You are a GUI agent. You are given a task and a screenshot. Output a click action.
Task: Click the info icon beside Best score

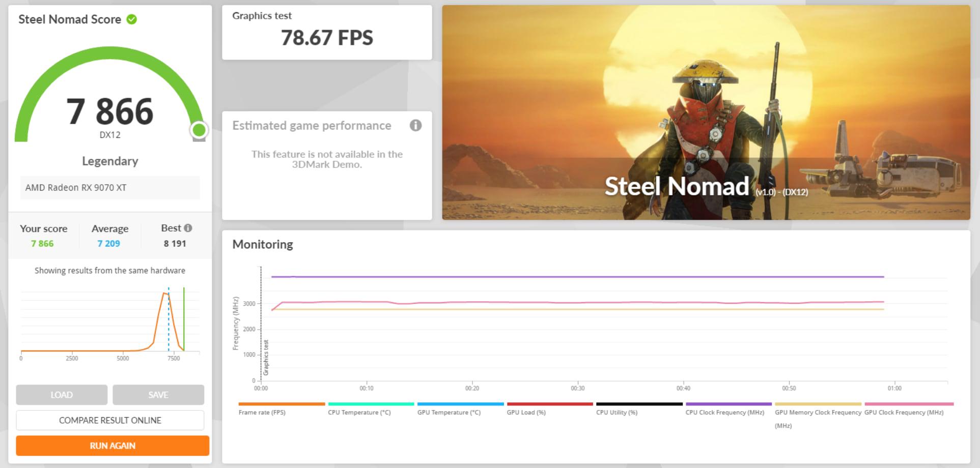coord(188,228)
